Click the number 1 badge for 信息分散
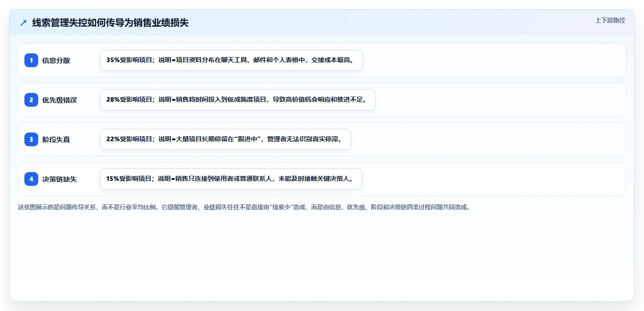Screen dimensions: 644x311 click(31, 60)
